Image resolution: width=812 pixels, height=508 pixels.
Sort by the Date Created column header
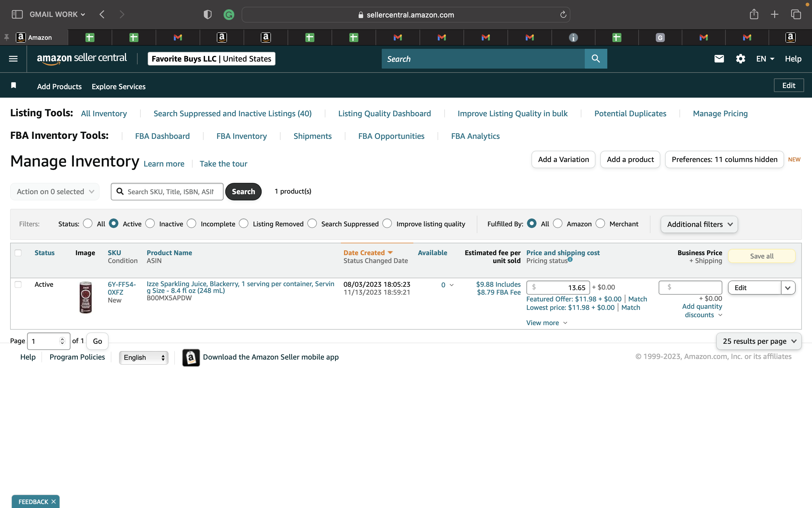coord(368,253)
